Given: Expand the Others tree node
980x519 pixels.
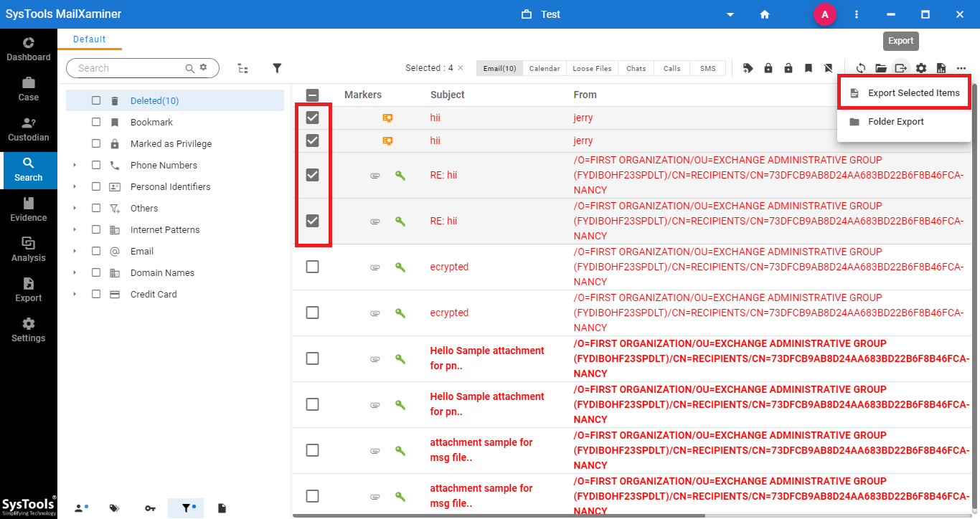Looking at the screenshot, I should pyautogui.click(x=75, y=208).
